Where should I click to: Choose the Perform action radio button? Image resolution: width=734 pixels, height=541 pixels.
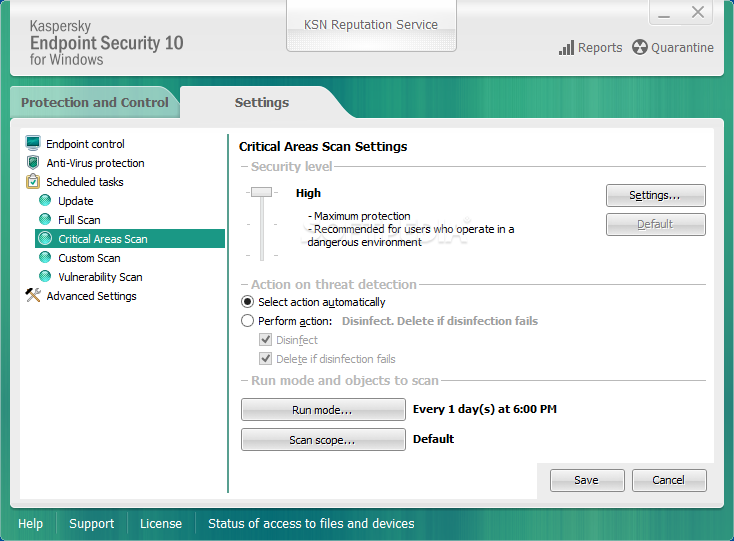click(x=247, y=321)
